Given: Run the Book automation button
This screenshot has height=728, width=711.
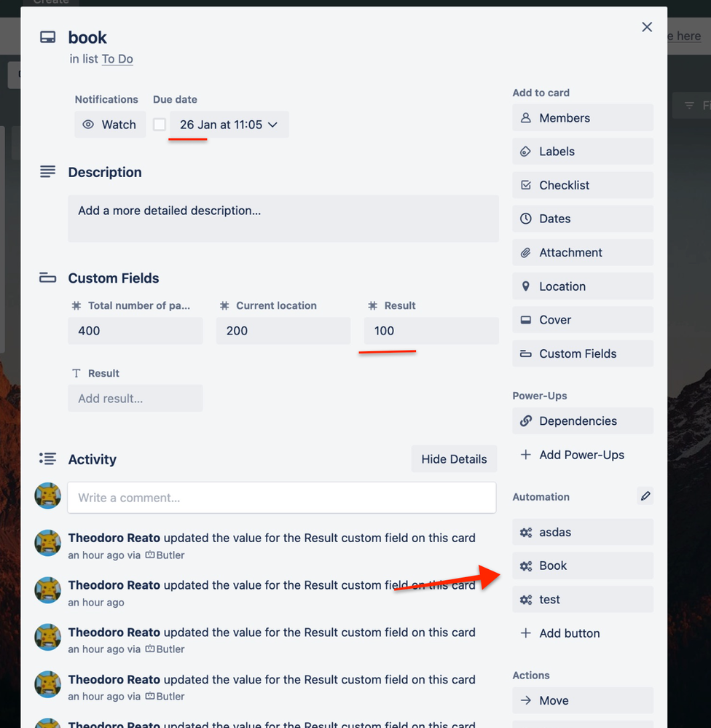Looking at the screenshot, I should click(582, 565).
